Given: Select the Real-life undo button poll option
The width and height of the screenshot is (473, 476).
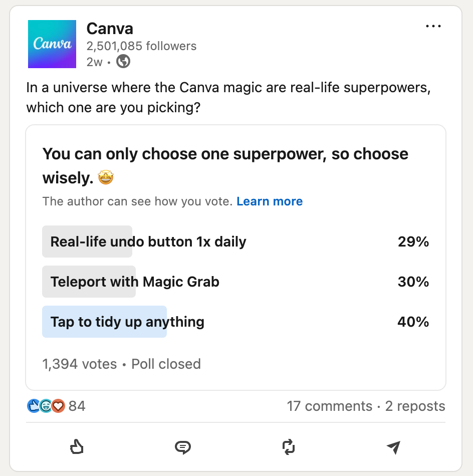Looking at the screenshot, I should click(x=148, y=242).
